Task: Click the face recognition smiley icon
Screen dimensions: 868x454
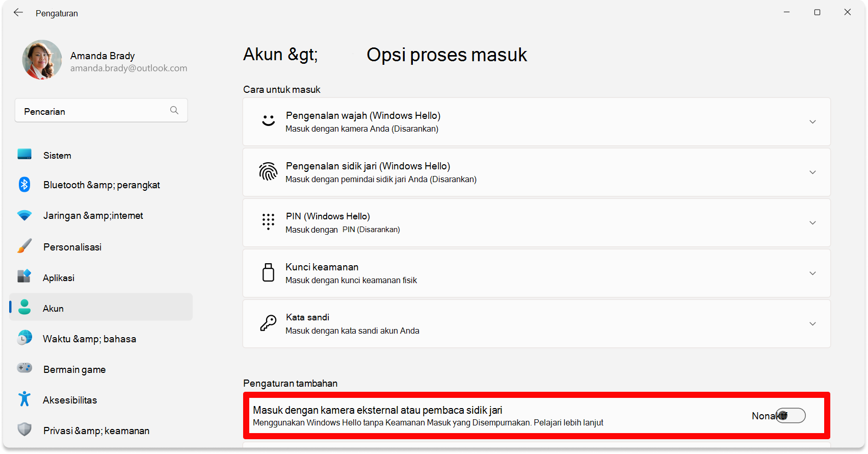Action: coord(268,121)
